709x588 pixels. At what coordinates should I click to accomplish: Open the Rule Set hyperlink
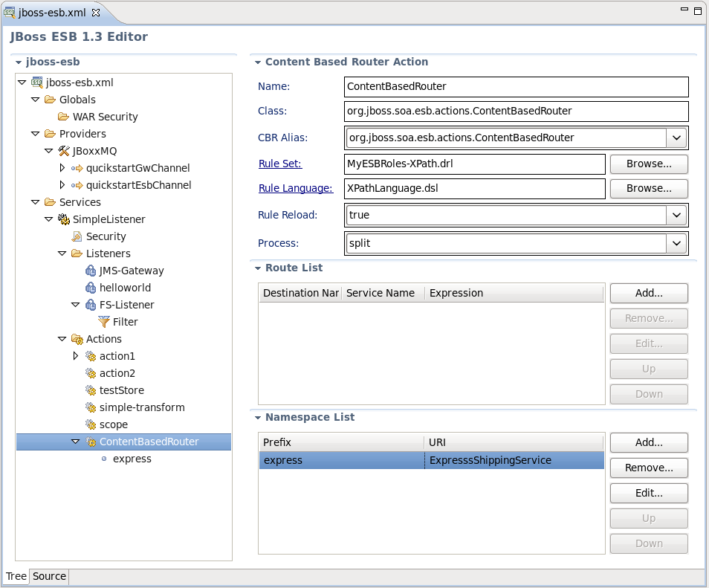(280, 164)
